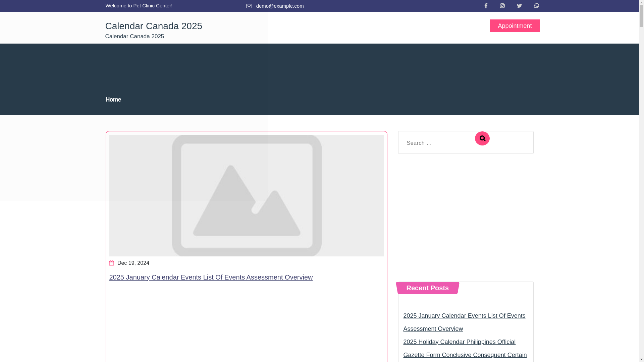
Task: Click the envelope email icon
Action: [x=249, y=6]
